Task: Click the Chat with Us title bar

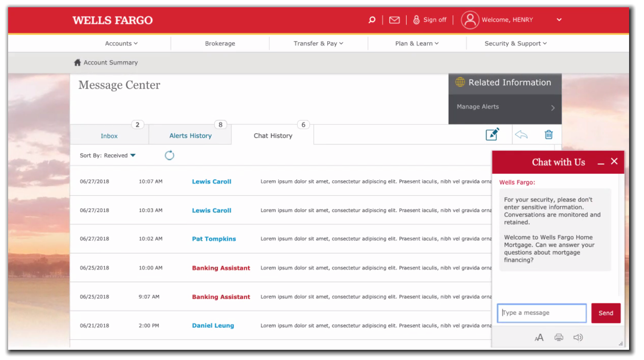Action: coord(558,162)
